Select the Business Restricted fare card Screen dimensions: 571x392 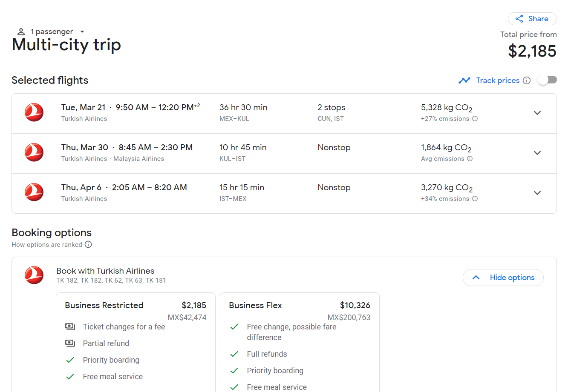[x=136, y=342]
